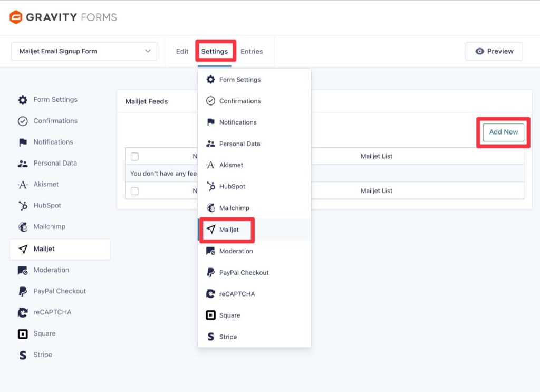The width and height of the screenshot is (540, 392).
Task: Open Personal Data link text in sidebar
Action: [55, 163]
